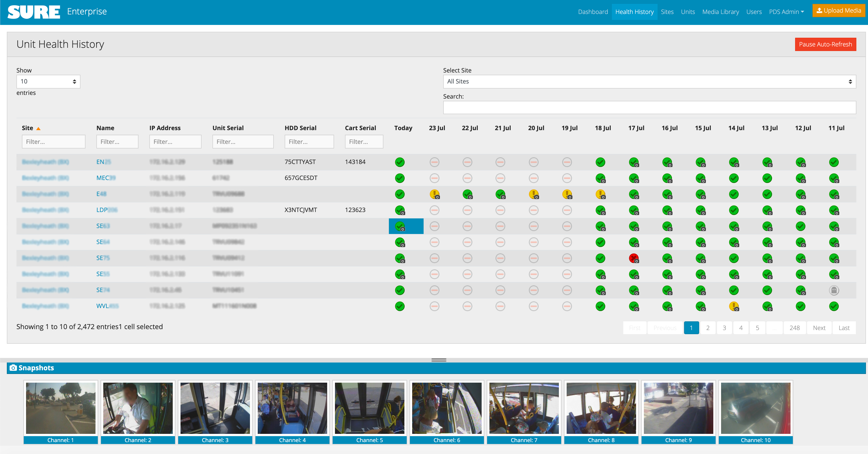Open unit WVL455 name link
The image size is (868, 454).
click(107, 306)
